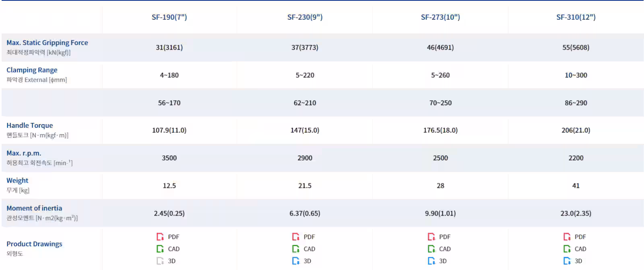The width and height of the screenshot is (644, 270).
Task: Get the 3D model icon for SF-230(9")
Action: click(296, 261)
